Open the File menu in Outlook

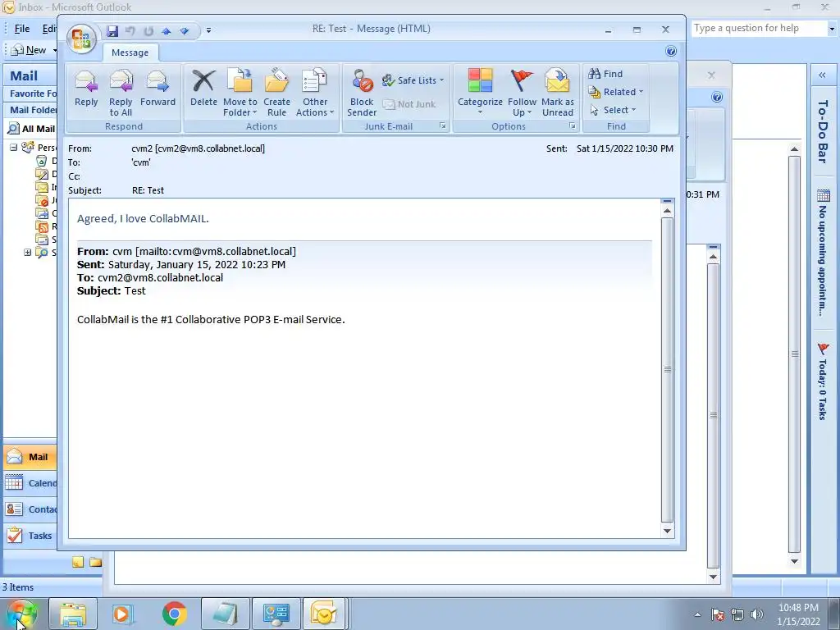coord(22,29)
